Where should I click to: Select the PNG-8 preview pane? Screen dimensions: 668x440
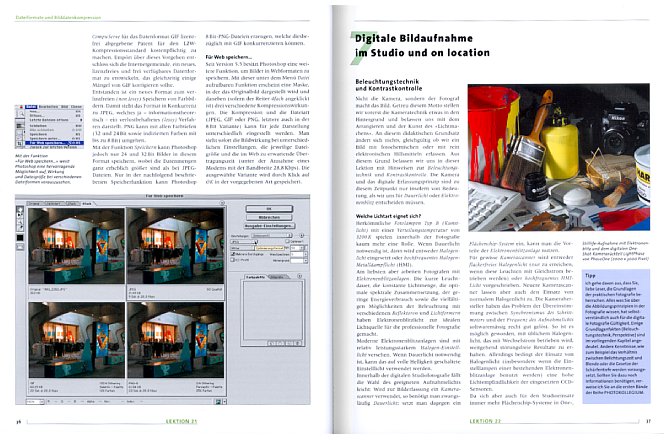click(x=175, y=340)
